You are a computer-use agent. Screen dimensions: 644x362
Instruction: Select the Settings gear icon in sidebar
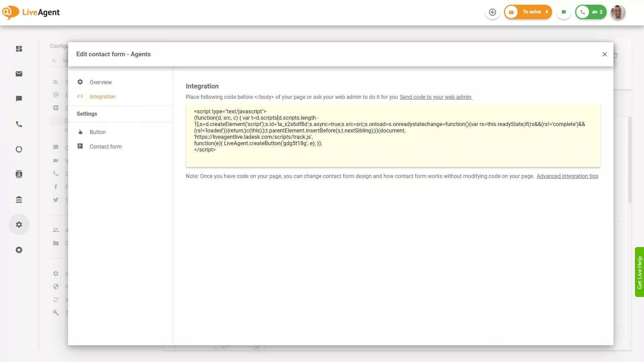pyautogui.click(x=19, y=225)
